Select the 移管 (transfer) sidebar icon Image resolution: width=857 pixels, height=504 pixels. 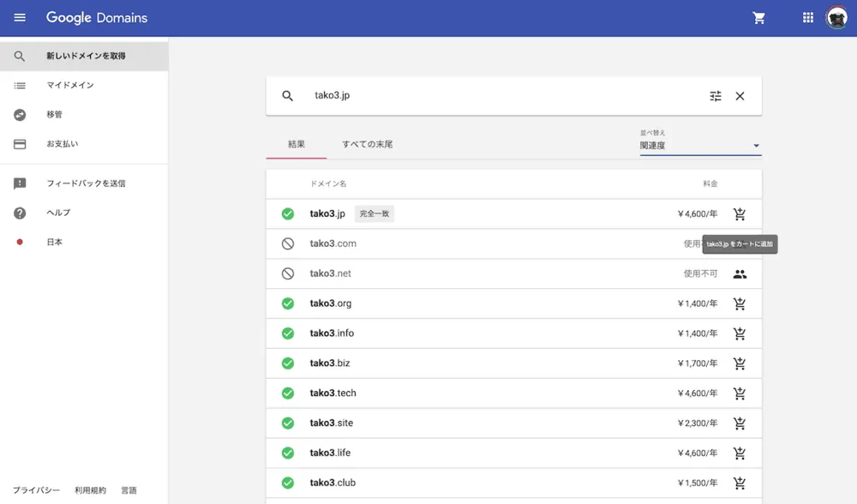pos(19,114)
